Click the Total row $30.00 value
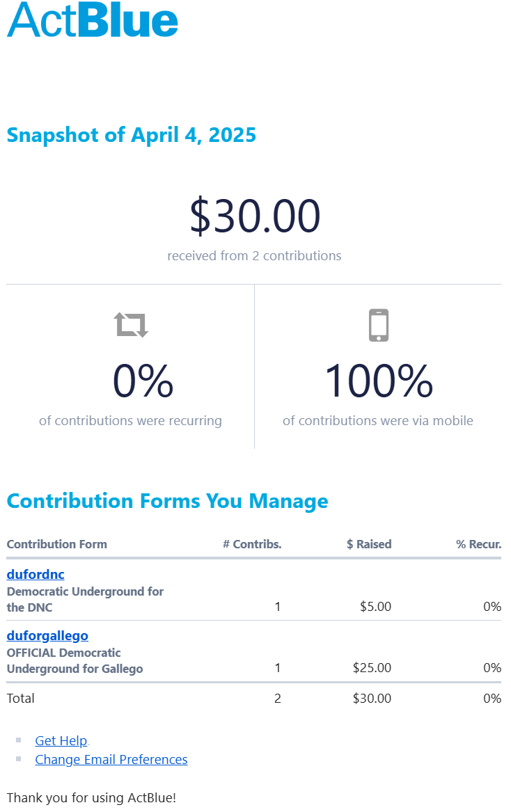 tap(372, 698)
